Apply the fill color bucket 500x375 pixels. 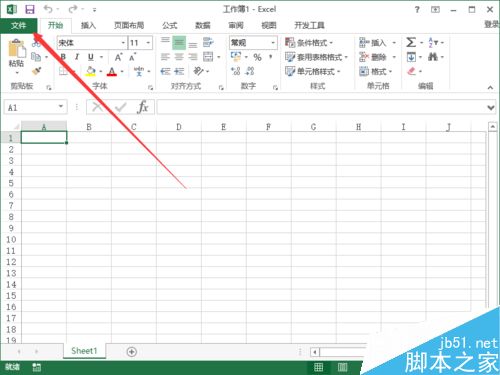pyautogui.click(x=90, y=71)
